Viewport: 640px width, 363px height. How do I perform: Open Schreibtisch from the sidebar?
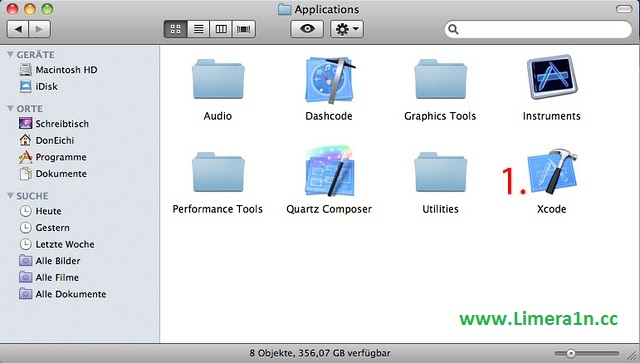62,124
